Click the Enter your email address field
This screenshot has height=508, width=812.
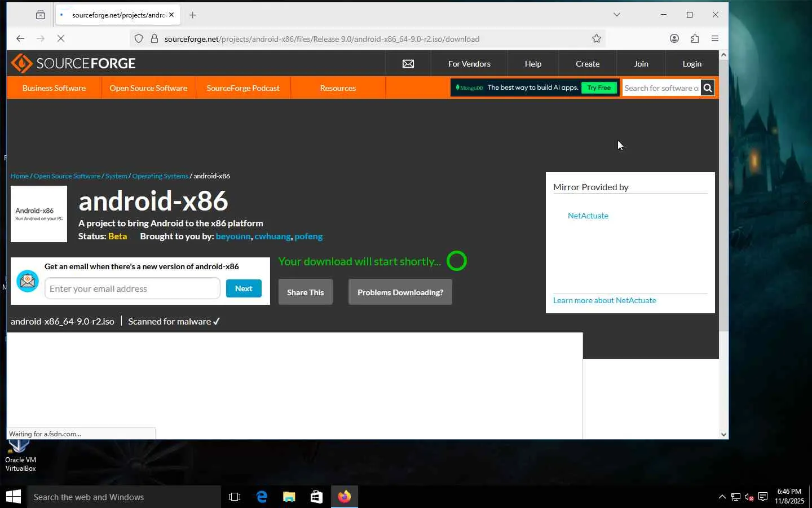(133, 288)
